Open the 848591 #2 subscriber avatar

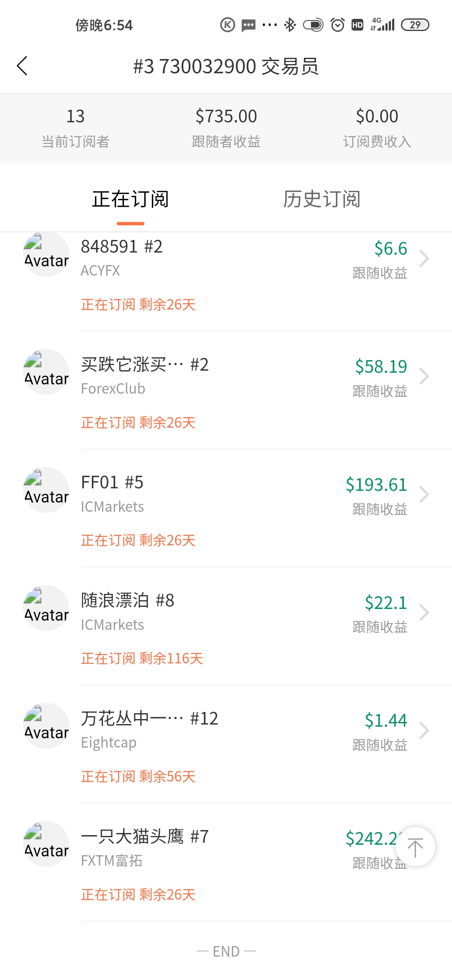click(x=46, y=253)
